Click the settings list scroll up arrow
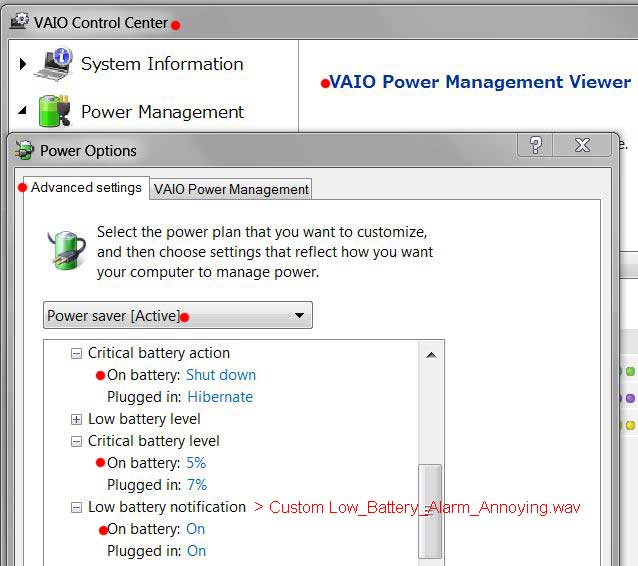Viewport: 638px width, 566px height. 431,355
